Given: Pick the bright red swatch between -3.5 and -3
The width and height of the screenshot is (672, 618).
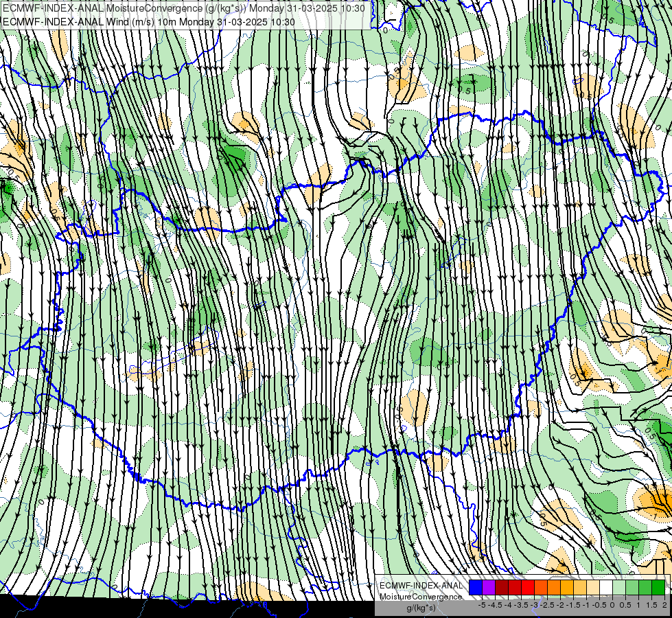Looking at the screenshot, I should click(x=528, y=587).
